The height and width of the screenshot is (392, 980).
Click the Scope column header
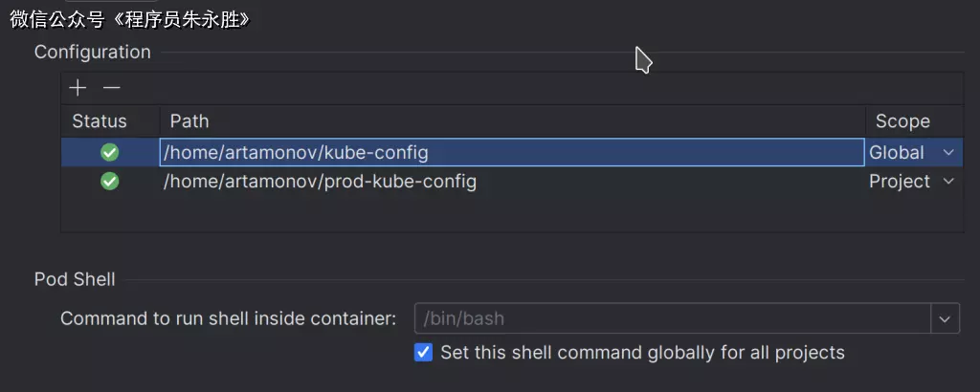(902, 121)
